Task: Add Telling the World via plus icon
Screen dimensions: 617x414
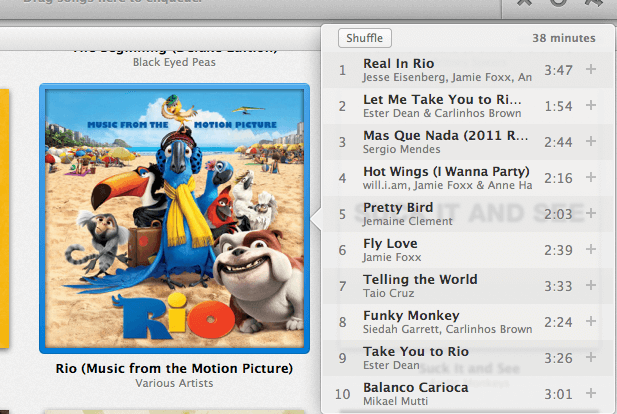Action: coord(591,285)
